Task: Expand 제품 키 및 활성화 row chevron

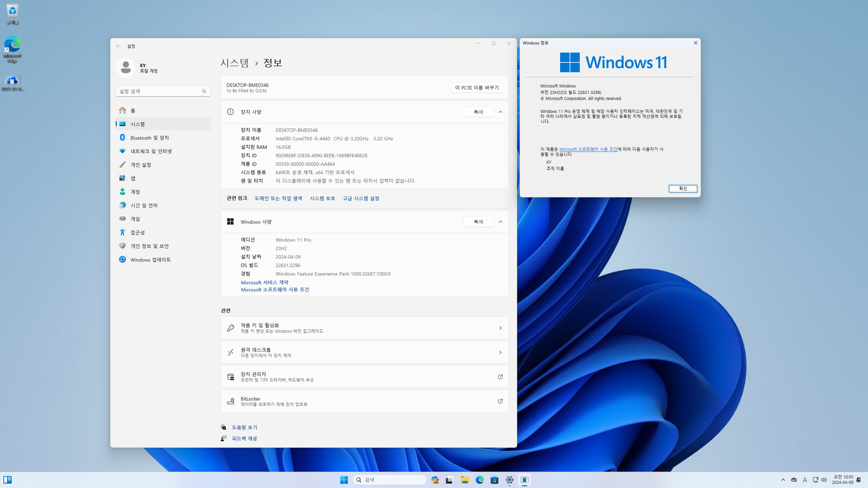Action: coord(500,328)
